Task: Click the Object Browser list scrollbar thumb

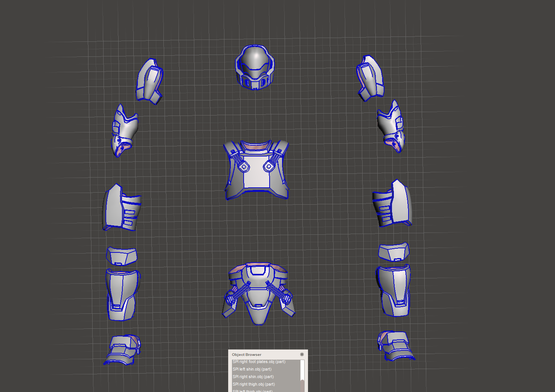Action: click(x=302, y=386)
